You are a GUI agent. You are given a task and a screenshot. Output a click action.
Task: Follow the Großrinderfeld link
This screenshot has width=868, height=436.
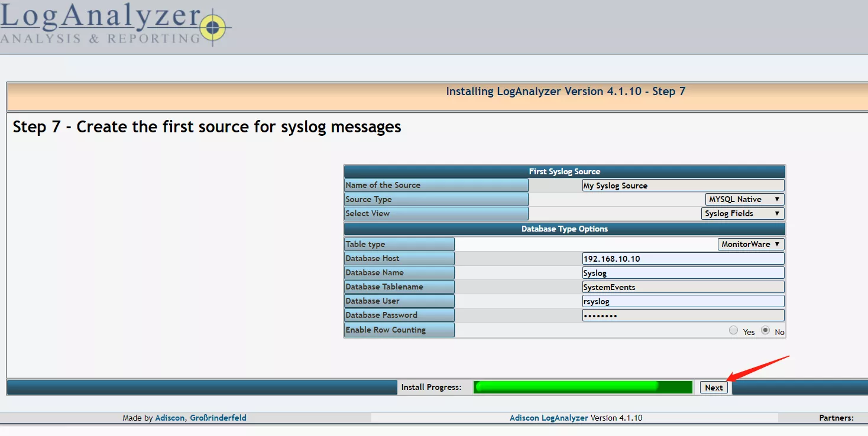pyautogui.click(x=218, y=418)
